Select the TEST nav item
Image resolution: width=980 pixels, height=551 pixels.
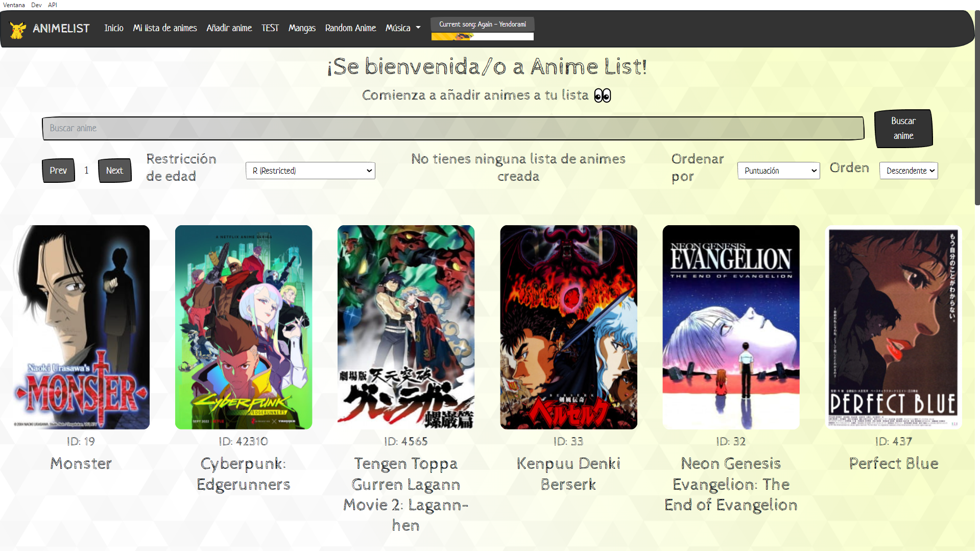(x=270, y=28)
